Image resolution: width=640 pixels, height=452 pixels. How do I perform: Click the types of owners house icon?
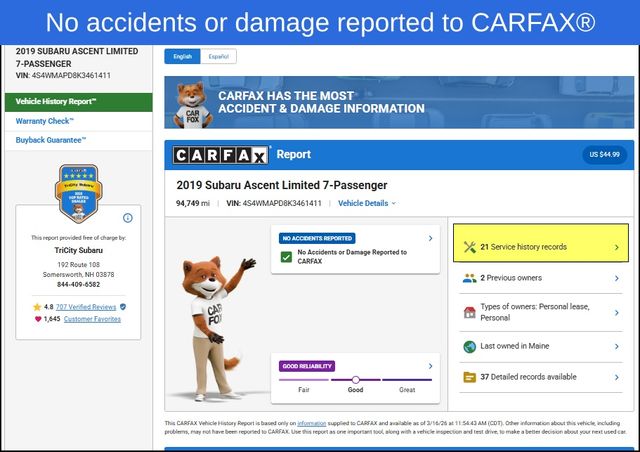pyautogui.click(x=469, y=312)
